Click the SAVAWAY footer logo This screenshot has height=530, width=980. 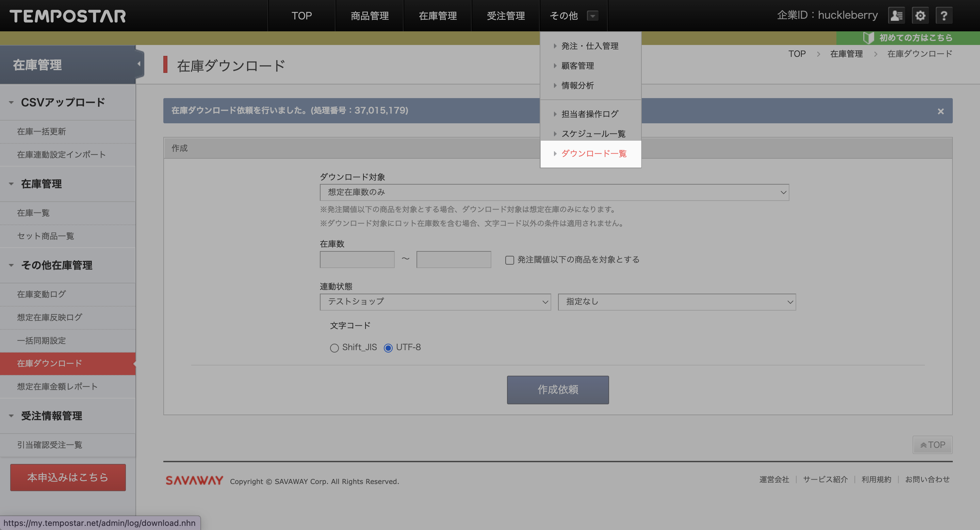point(194,481)
